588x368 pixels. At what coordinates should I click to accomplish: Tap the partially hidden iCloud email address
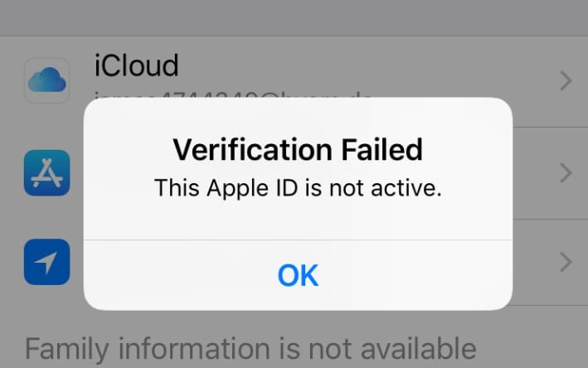232,94
